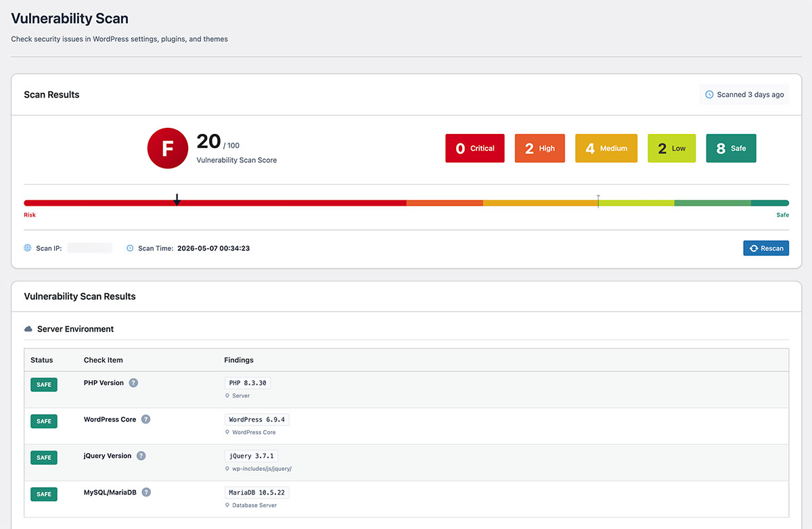Click the masked Scan IP value field
The width and height of the screenshot is (812, 529).
click(x=90, y=248)
